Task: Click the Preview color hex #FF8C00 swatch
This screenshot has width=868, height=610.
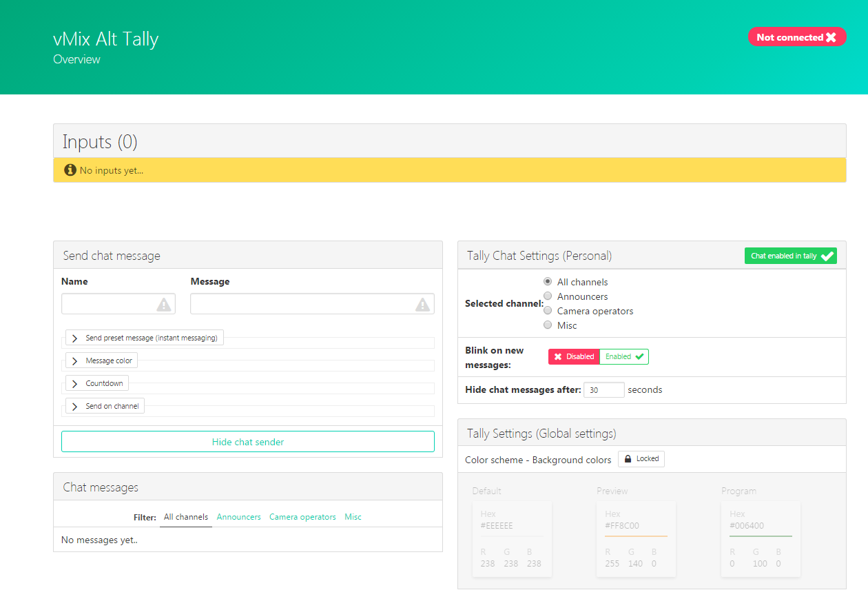Action: point(636,538)
